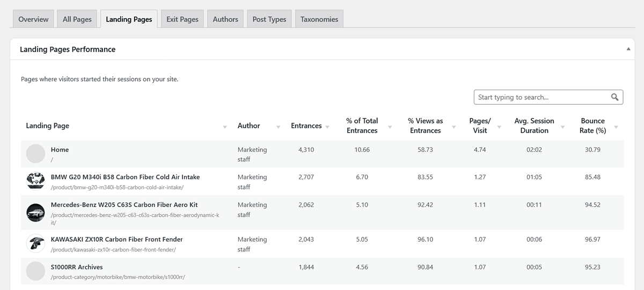
Task: Click the Bounce Rate (%) header label
Action: click(593, 126)
